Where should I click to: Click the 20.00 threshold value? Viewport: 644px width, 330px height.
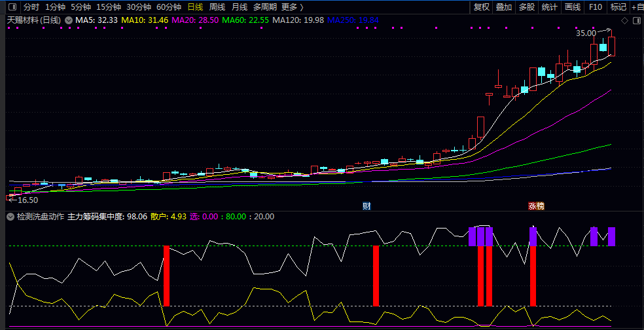pos(264,217)
